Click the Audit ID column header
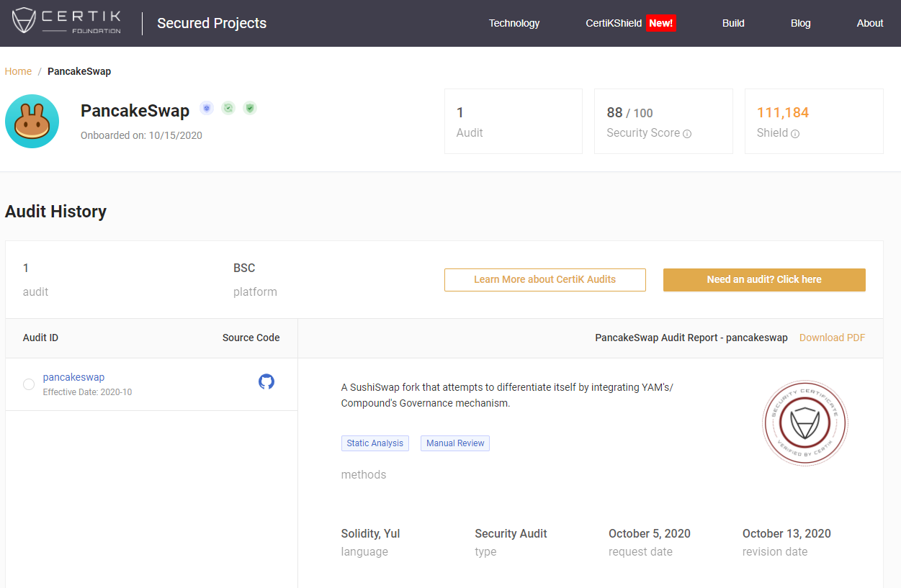This screenshot has height=588, width=901. (40, 338)
